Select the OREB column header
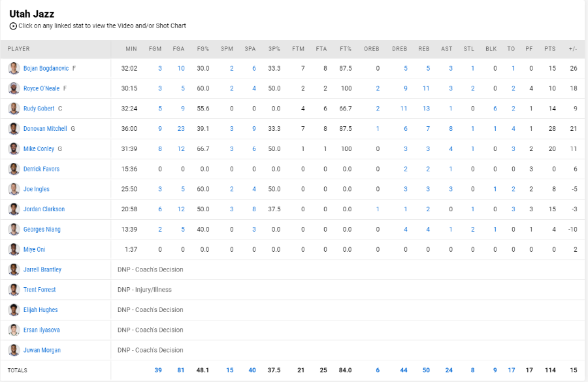The image size is (588, 382). tap(372, 49)
